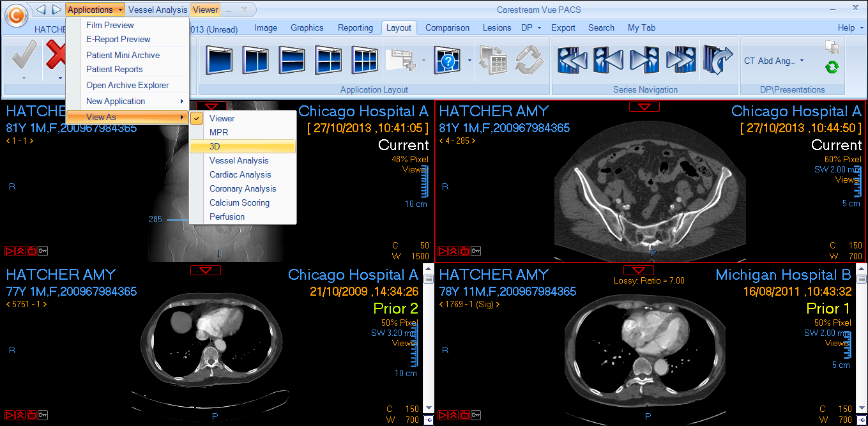Screen dimensions: 868x426
Task: Switch to the Export ribbon tab
Action: [x=563, y=27]
